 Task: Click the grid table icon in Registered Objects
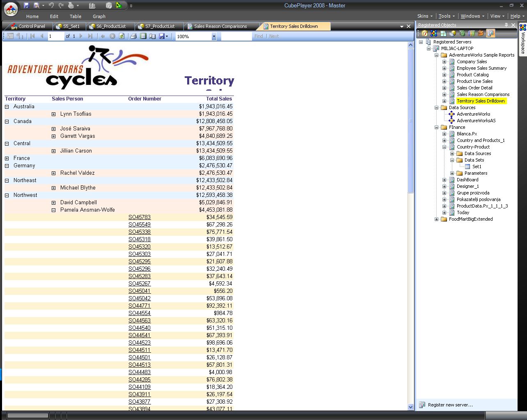(444, 33)
